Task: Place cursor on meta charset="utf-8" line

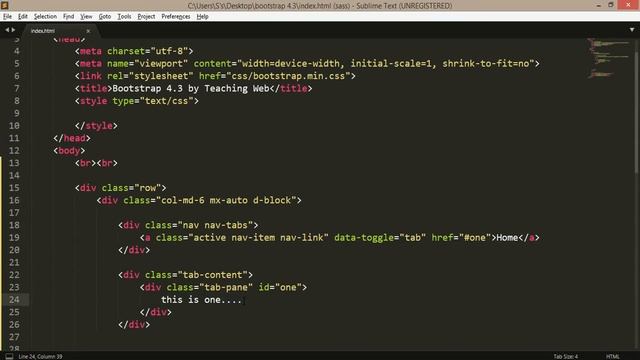Action: [134, 51]
